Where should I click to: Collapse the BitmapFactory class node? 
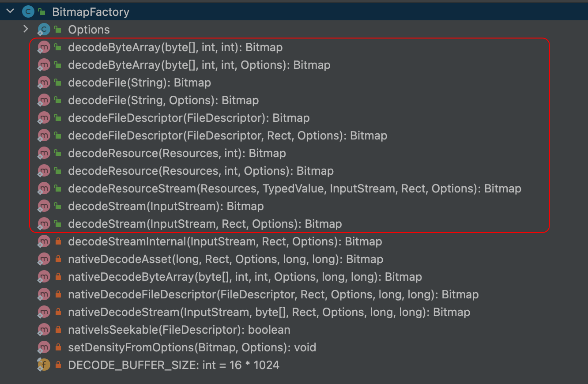[10, 11]
